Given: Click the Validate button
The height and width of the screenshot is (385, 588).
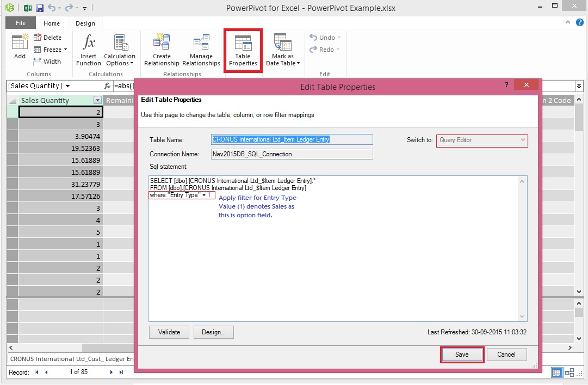Looking at the screenshot, I should pos(169,332).
